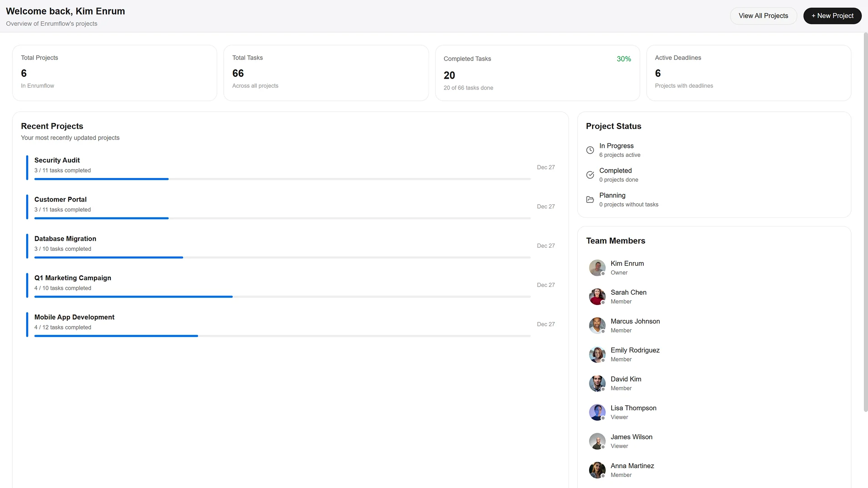Create a new project with + New Project
This screenshot has width=868, height=488.
pos(832,16)
